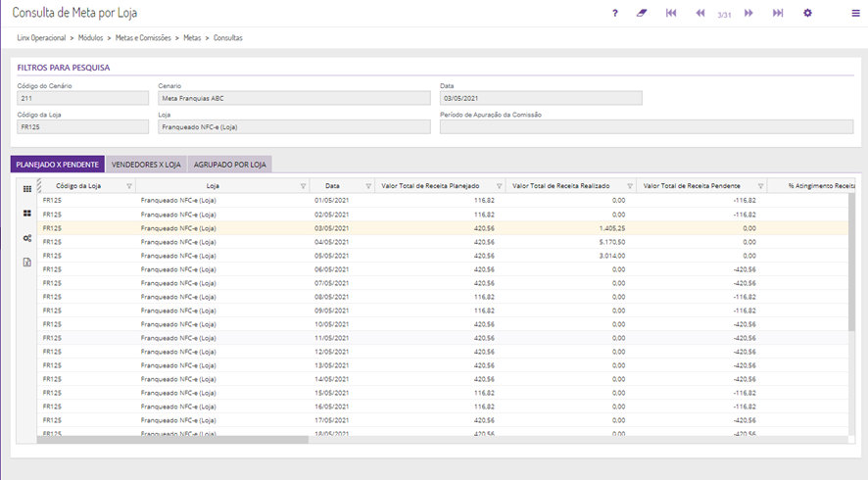The height and width of the screenshot is (480, 868).
Task: Go to the previous record
Action: [700, 14]
